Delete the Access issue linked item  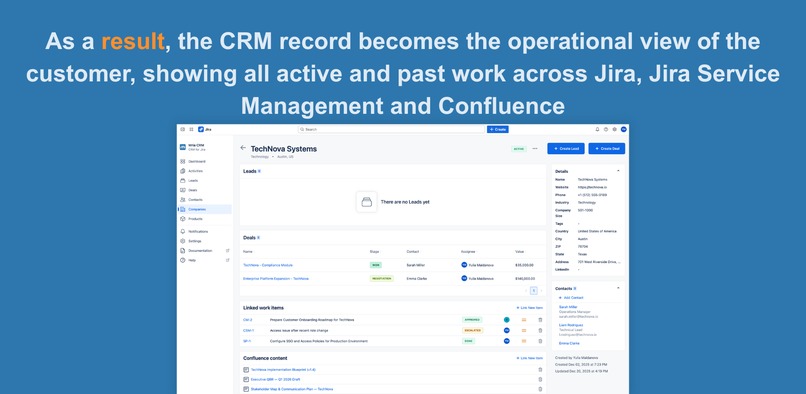click(540, 330)
